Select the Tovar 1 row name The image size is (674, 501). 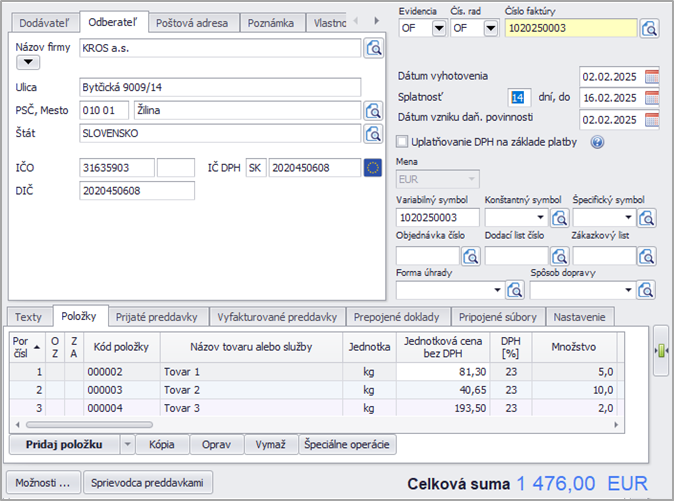182,372
